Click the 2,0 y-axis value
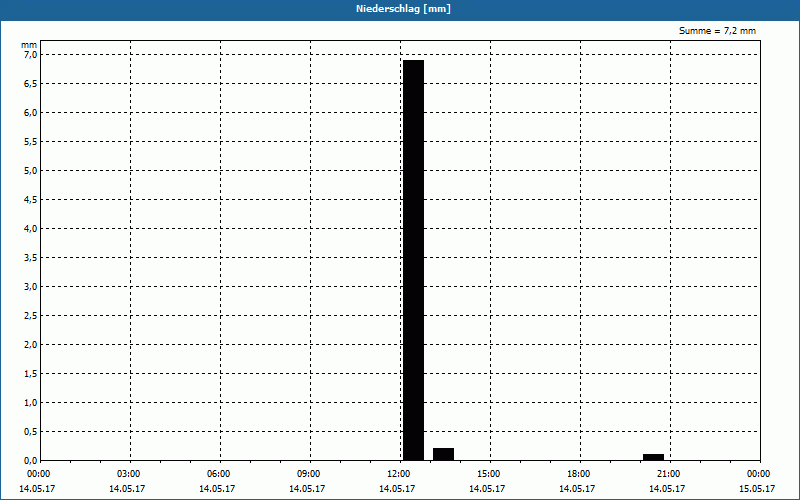Viewport: 800px width, 500px height. (30, 345)
